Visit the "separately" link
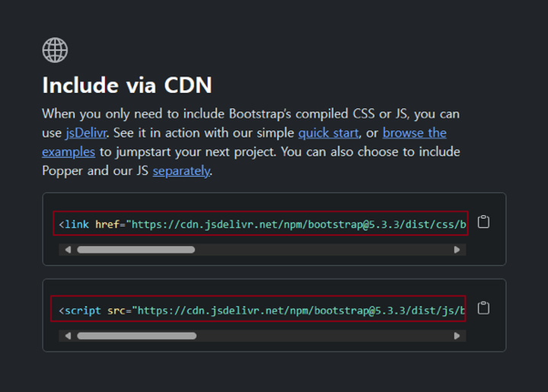The image size is (548, 392). 181,171
